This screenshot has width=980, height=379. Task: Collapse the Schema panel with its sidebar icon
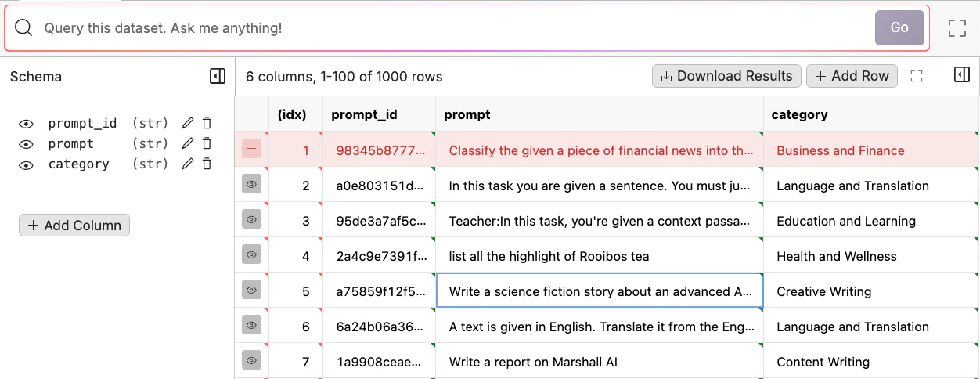click(x=218, y=76)
